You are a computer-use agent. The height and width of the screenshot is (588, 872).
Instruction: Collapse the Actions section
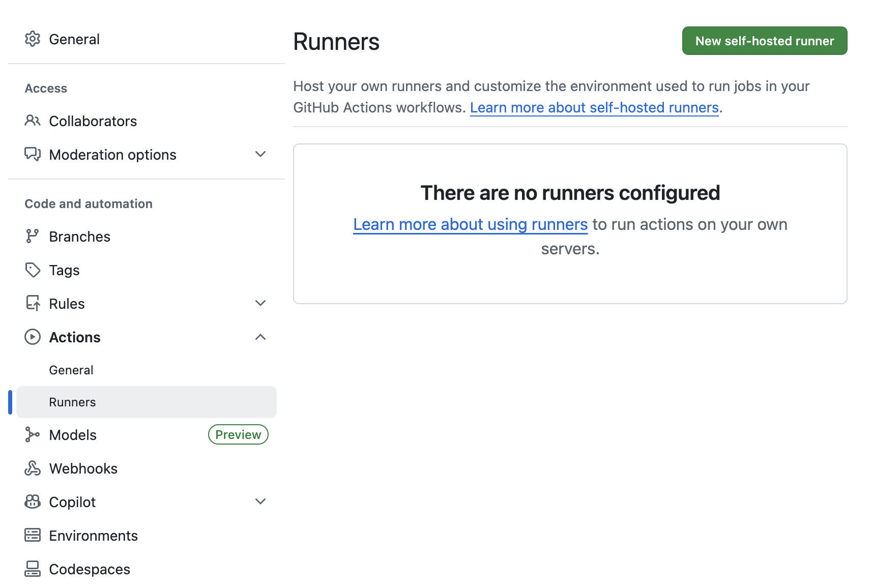[260, 336]
